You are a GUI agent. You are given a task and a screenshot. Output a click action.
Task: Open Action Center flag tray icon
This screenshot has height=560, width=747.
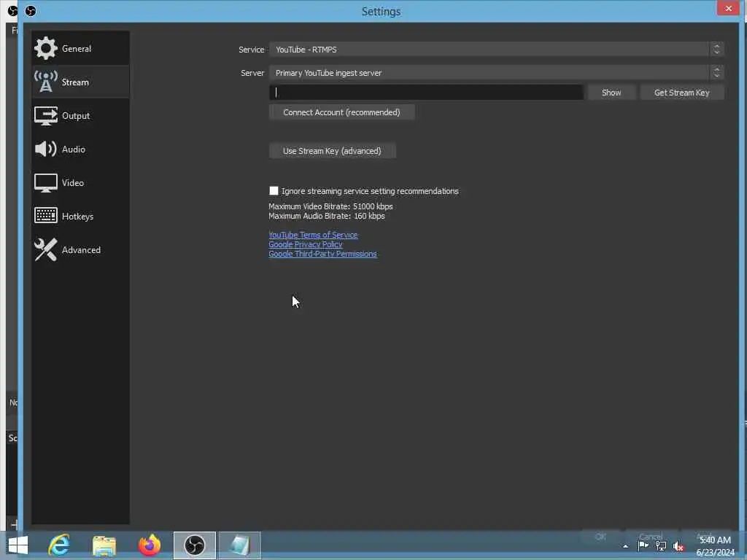click(643, 546)
